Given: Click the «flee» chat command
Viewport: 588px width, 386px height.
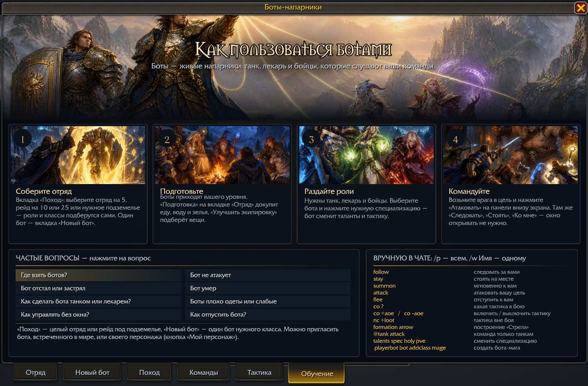Looking at the screenshot, I should 378,300.
